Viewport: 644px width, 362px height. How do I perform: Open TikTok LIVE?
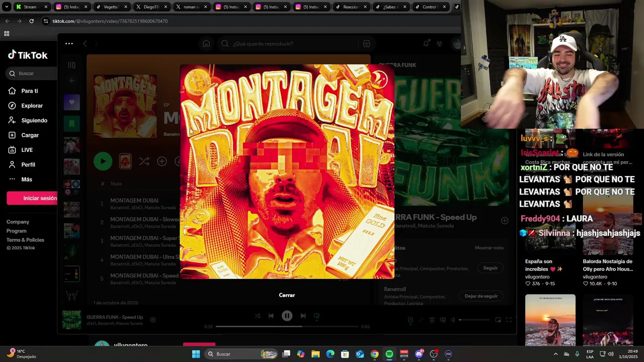(27, 150)
